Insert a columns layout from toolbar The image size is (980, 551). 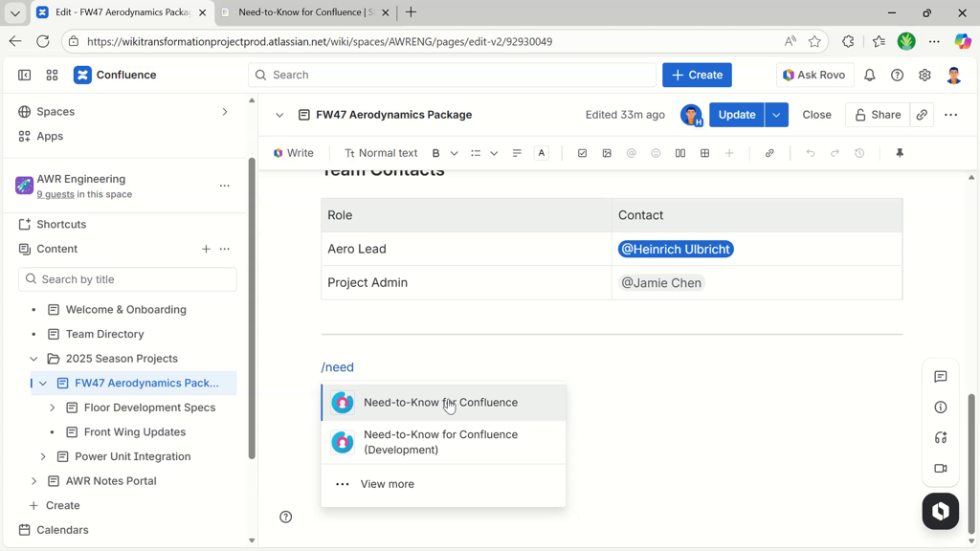(x=680, y=153)
